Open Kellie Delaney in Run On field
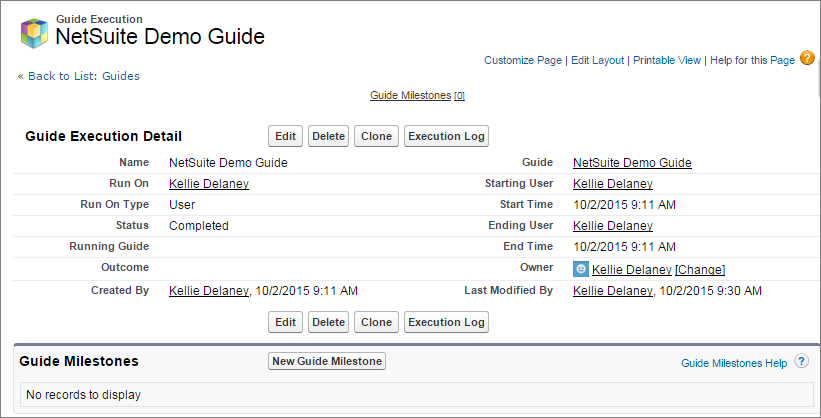The height and width of the screenshot is (418, 821). pos(209,184)
